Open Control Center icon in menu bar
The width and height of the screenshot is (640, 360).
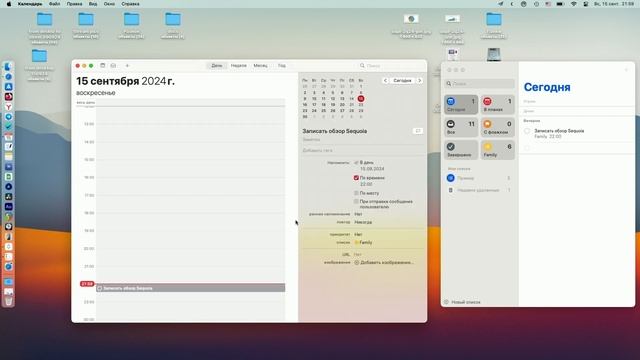point(586,4)
